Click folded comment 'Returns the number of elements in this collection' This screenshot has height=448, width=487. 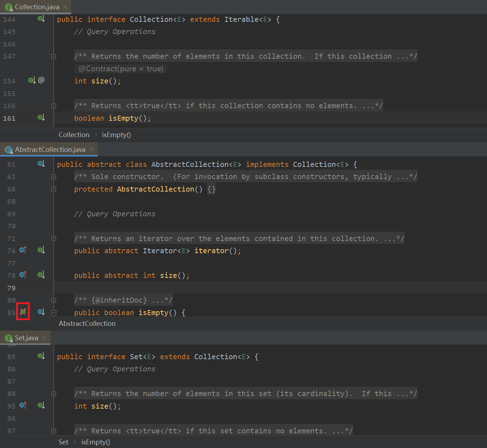[246, 56]
